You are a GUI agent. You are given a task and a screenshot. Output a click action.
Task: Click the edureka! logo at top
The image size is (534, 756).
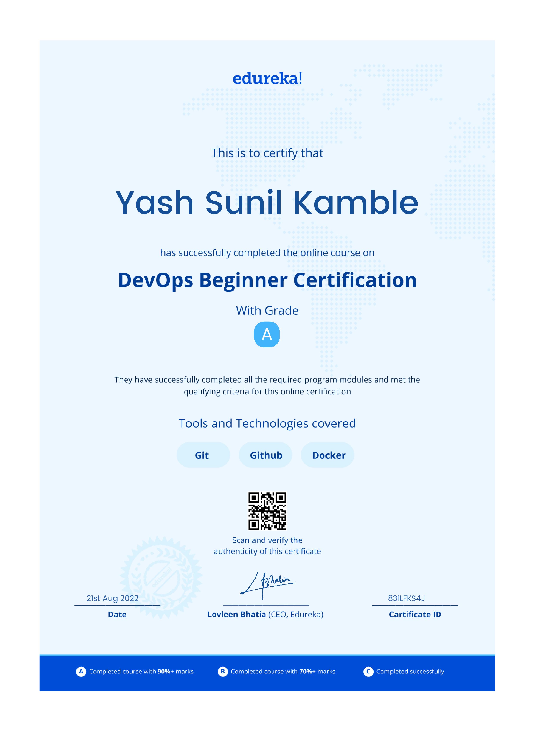click(x=267, y=78)
